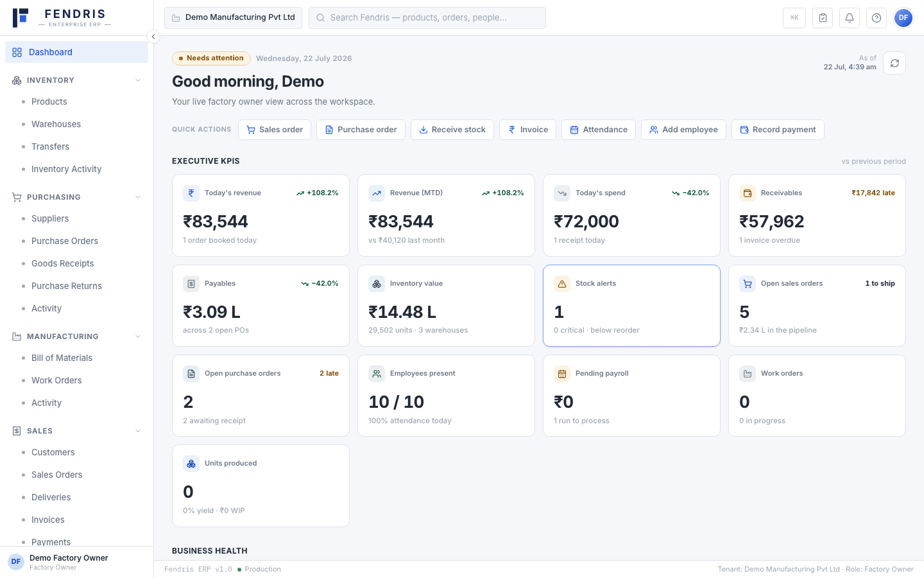Collapse the Sales section chevron
This screenshot has width=924, height=578.
pos(138,431)
